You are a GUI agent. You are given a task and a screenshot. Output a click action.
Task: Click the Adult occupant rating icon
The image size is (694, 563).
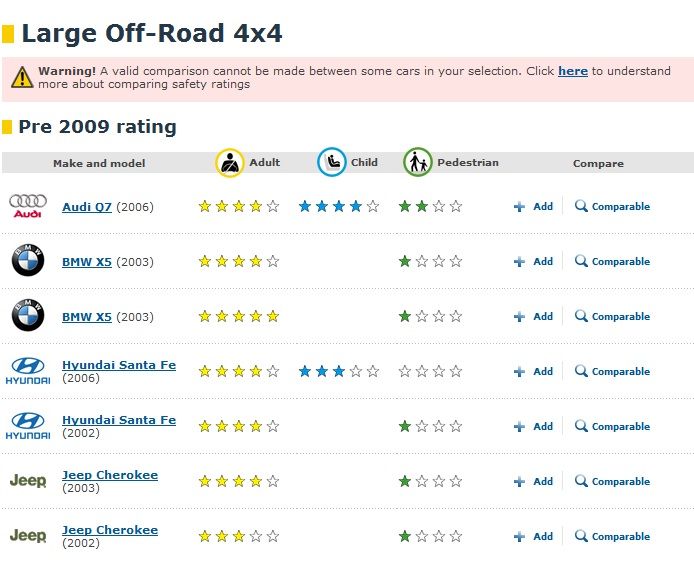coord(230,162)
